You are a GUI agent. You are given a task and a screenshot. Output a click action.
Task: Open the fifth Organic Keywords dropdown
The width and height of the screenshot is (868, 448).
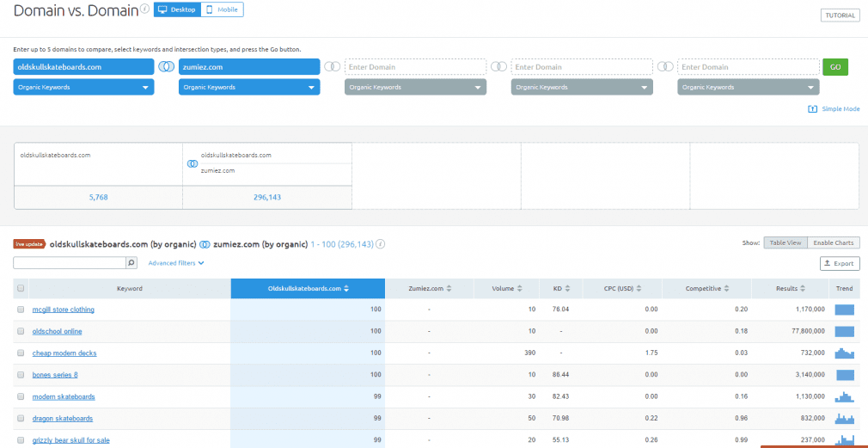coord(749,87)
